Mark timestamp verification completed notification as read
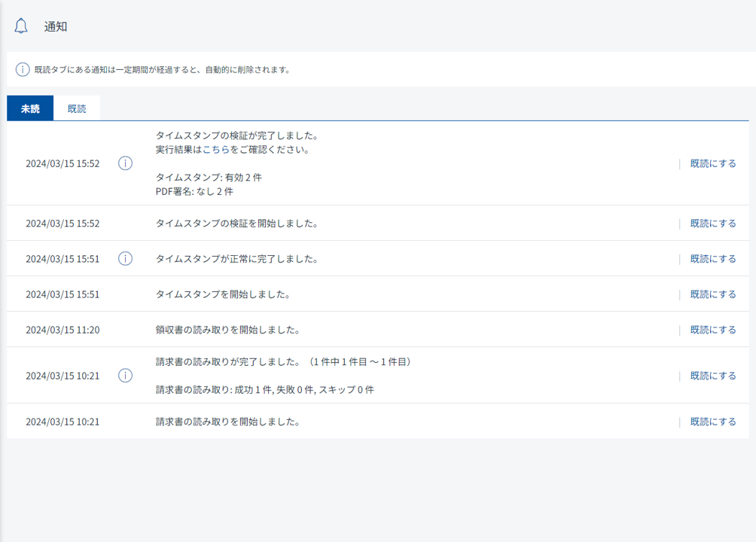Image resolution: width=756 pixels, height=542 pixels. 712,163
